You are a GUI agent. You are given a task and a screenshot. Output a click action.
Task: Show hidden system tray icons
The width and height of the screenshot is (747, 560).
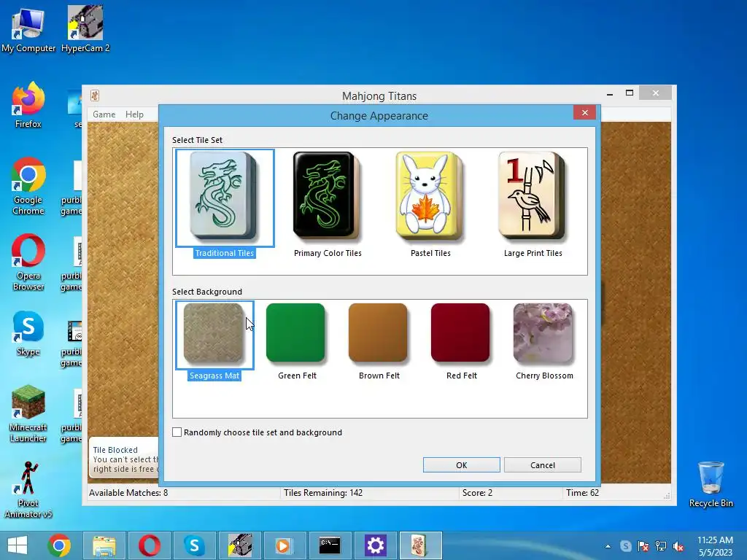(608, 546)
